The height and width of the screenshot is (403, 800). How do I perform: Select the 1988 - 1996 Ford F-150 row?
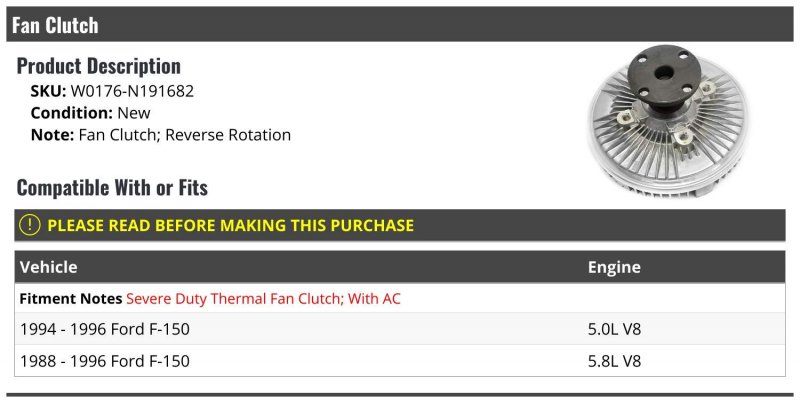point(105,361)
